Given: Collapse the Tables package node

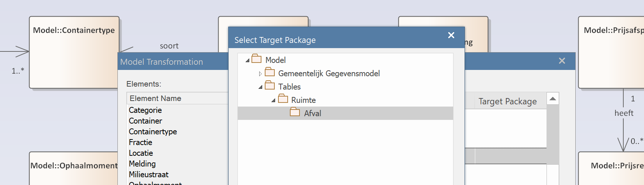Looking at the screenshot, I should (260, 87).
